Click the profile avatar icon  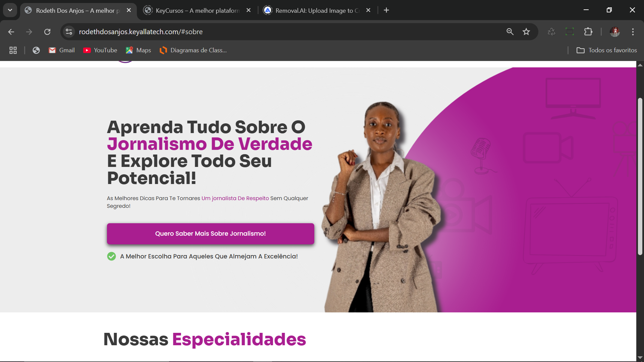615,32
